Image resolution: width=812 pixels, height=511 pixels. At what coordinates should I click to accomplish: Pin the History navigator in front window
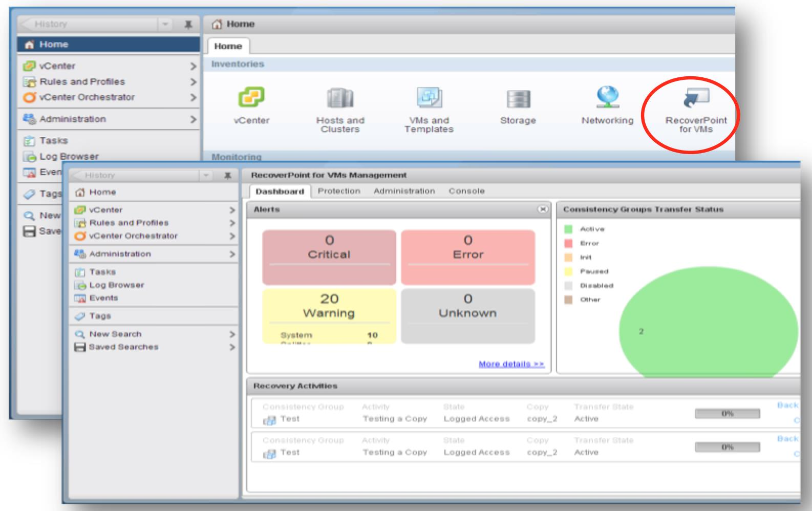pyautogui.click(x=228, y=176)
